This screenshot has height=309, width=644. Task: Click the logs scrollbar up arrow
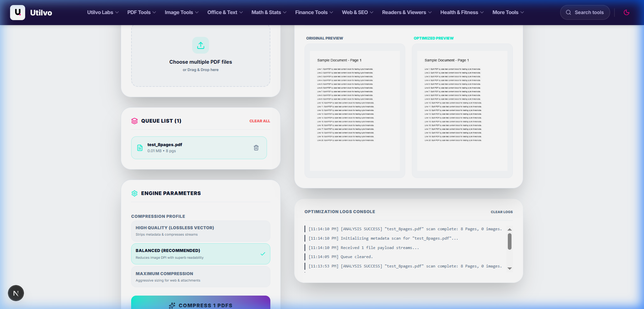point(509,229)
